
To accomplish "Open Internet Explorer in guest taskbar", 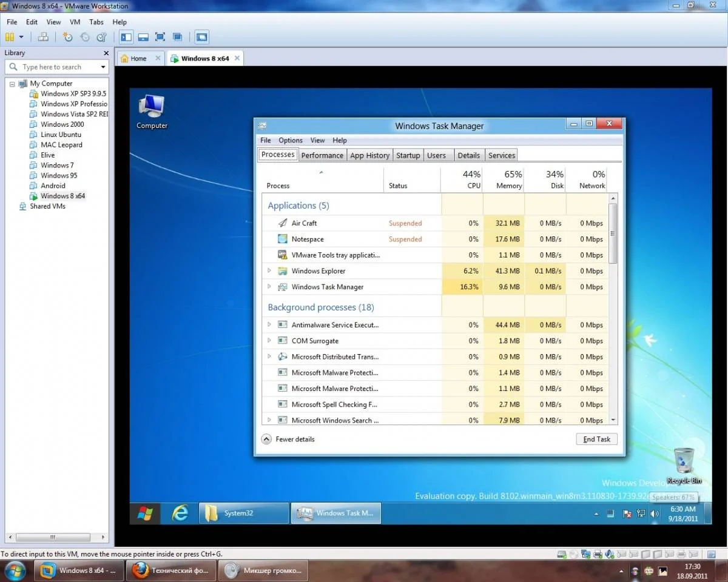I will 180,513.
